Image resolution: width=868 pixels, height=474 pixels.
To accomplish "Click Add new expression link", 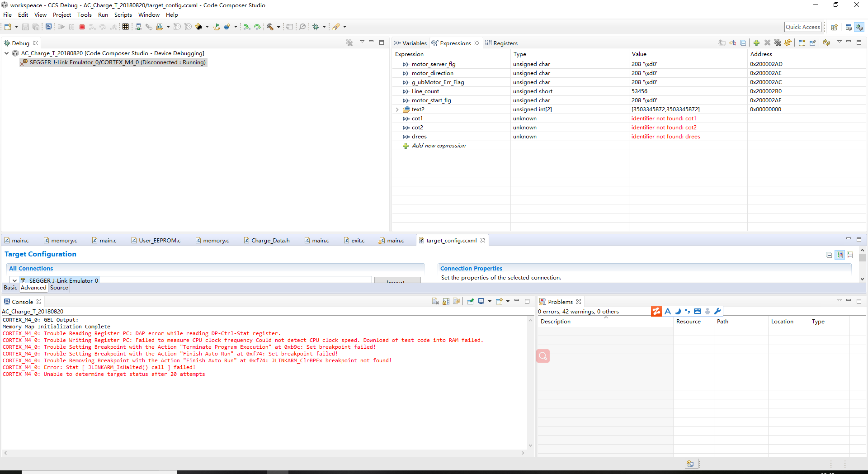I will pos(438,146).
